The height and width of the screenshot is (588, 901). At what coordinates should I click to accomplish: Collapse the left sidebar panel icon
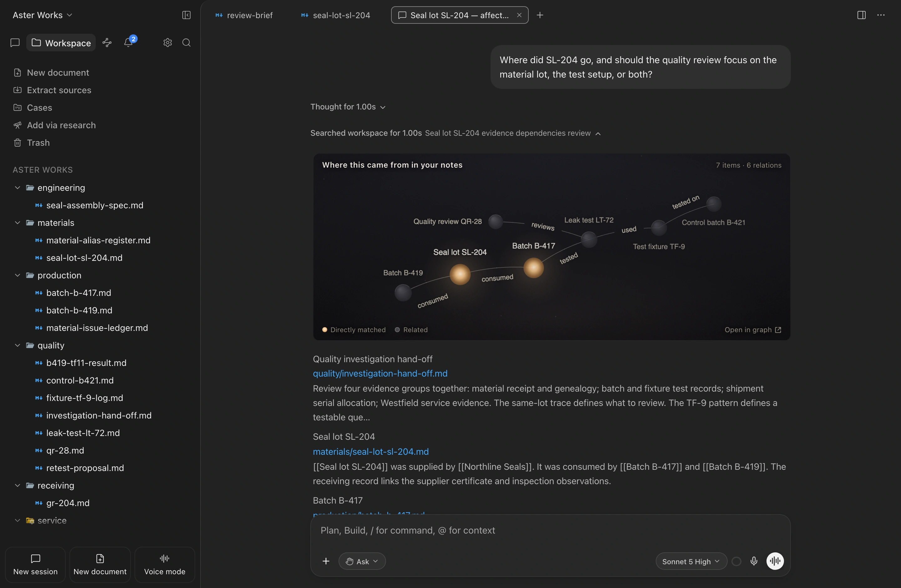186,15
